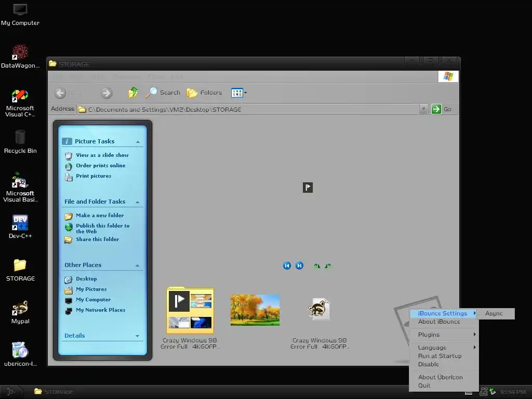Open the Views dropdown in toolbar

pos(239,92)
